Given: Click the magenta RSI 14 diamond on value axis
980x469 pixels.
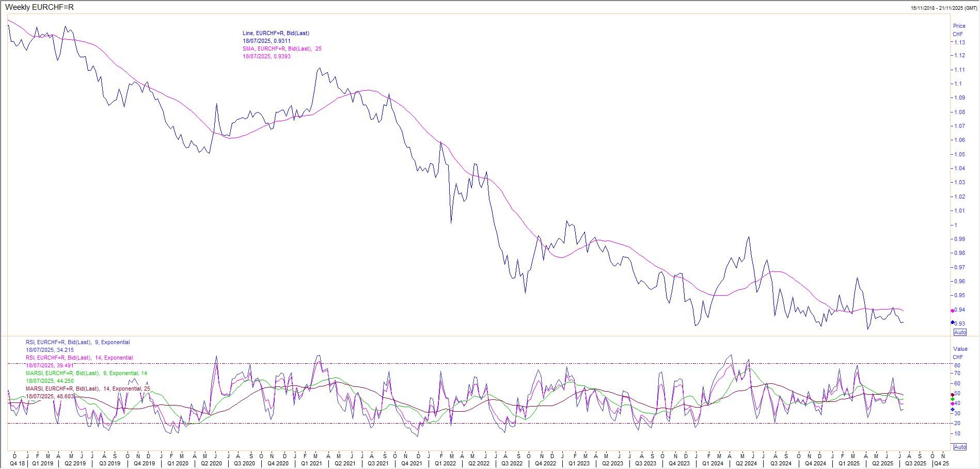Looking at the screenshot, I should click(953, 404).
